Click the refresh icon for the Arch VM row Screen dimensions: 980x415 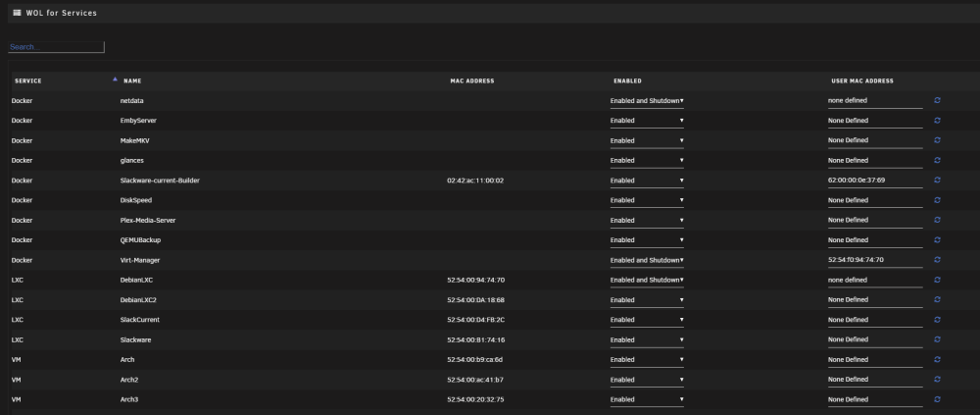[x=937, y=359]
